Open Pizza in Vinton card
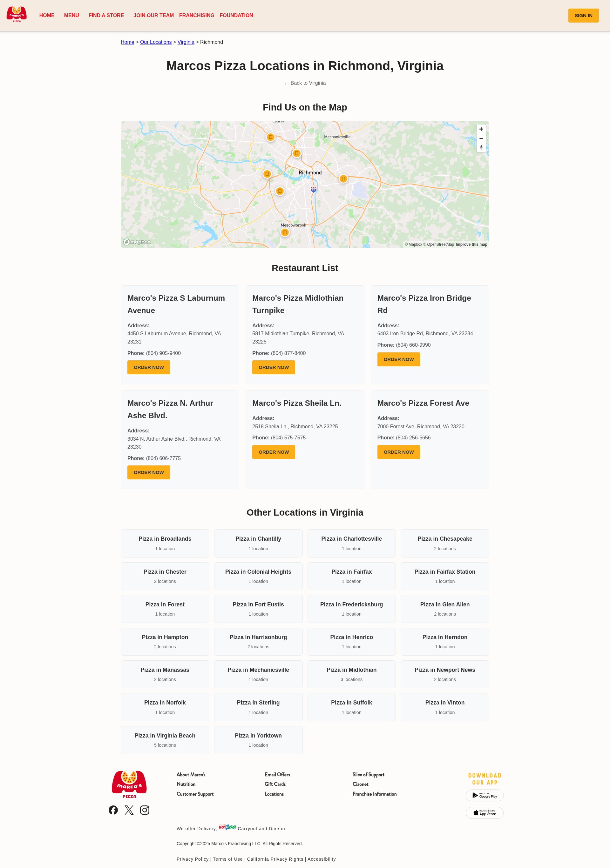 [x=445, y=707]
